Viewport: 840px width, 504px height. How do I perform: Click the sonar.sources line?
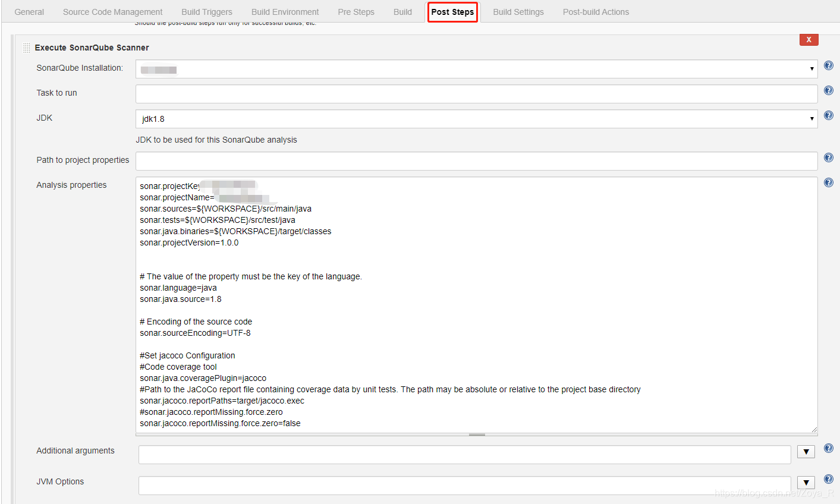coord(225,209)
